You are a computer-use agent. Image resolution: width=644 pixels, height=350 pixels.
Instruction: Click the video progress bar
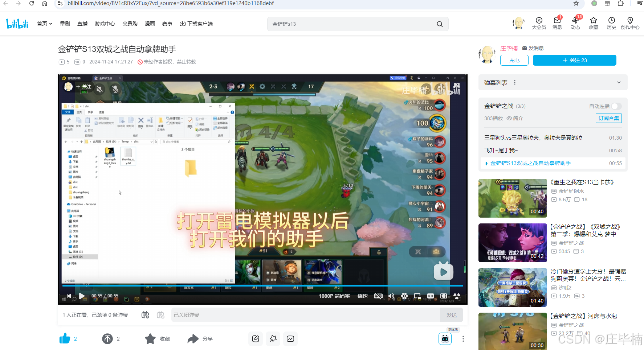pos(262,286)
